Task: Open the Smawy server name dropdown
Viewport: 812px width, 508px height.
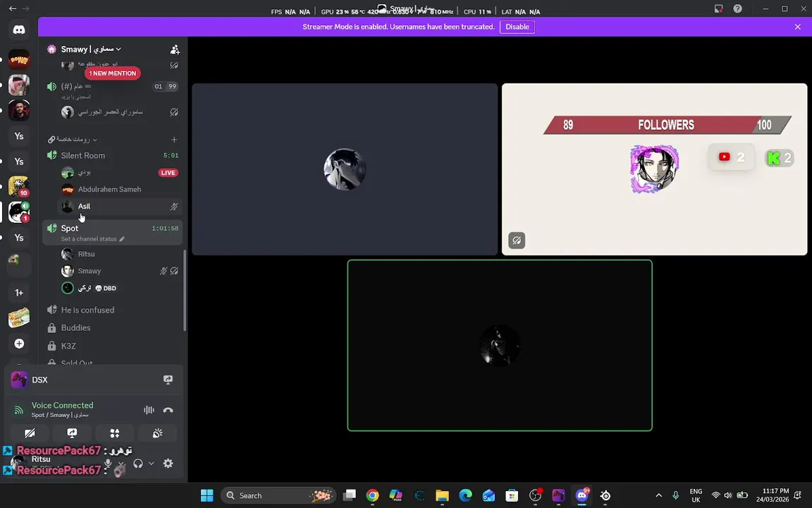Action: (x=91, y=49)
